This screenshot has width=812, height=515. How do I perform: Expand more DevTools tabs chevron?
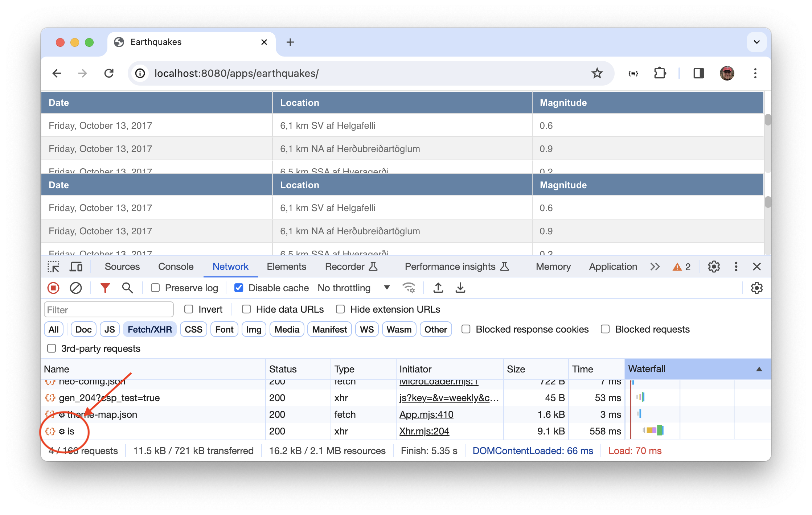click(x=655, y=267)
